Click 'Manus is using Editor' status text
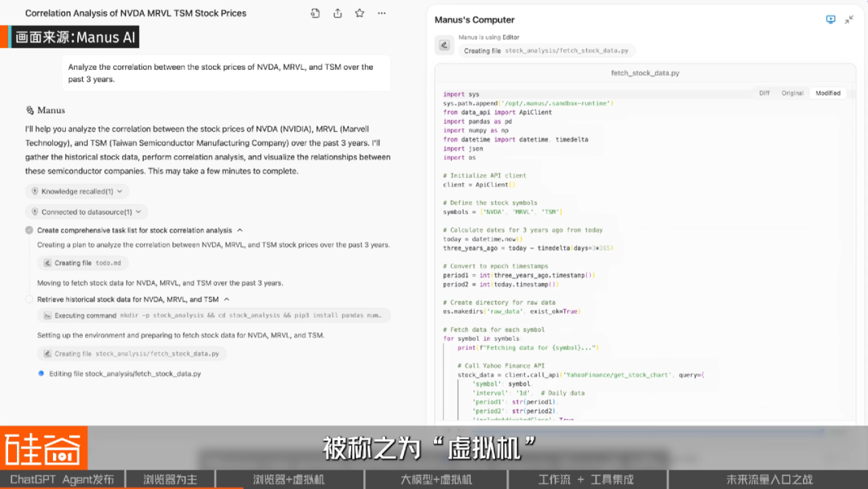868x489 pixels. [x=489, y=37]
